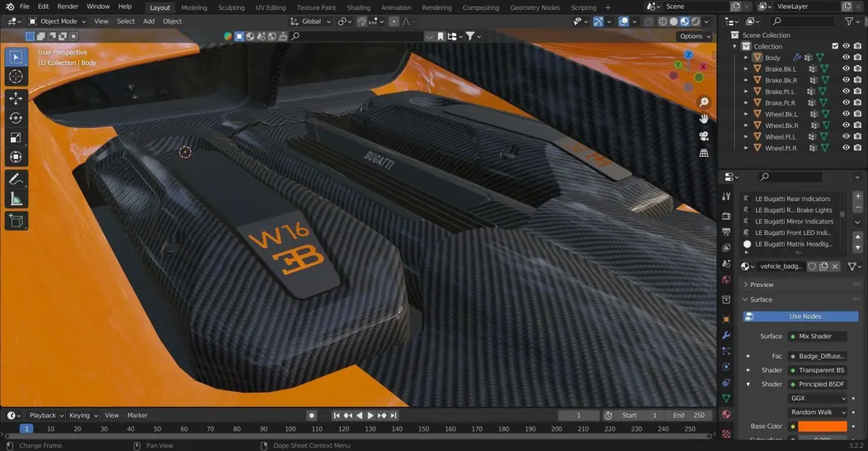Open the Object Mode dropdown
The height and width of the screenshot is (451, 868).
58,22
